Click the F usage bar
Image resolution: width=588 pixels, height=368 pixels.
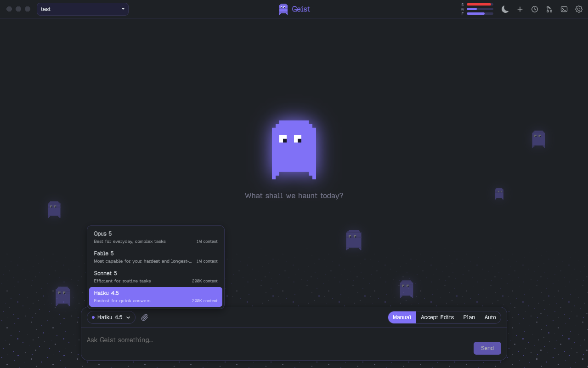point(480,13)
